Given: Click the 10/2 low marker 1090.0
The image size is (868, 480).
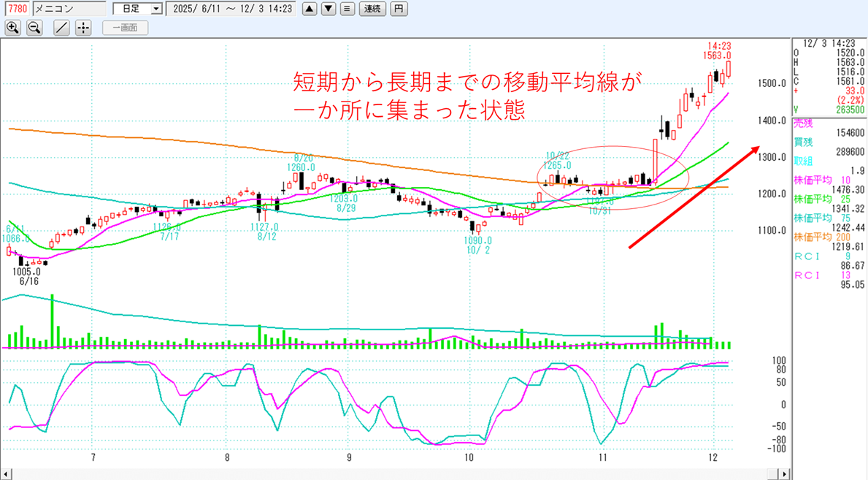Looking at the screenshot, I should 479,240.
